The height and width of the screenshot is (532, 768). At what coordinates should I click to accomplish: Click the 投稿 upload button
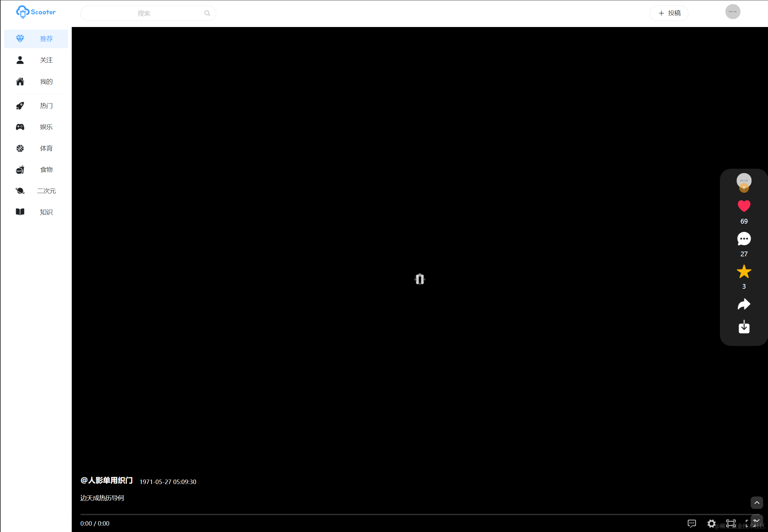(x=669, y=13)
